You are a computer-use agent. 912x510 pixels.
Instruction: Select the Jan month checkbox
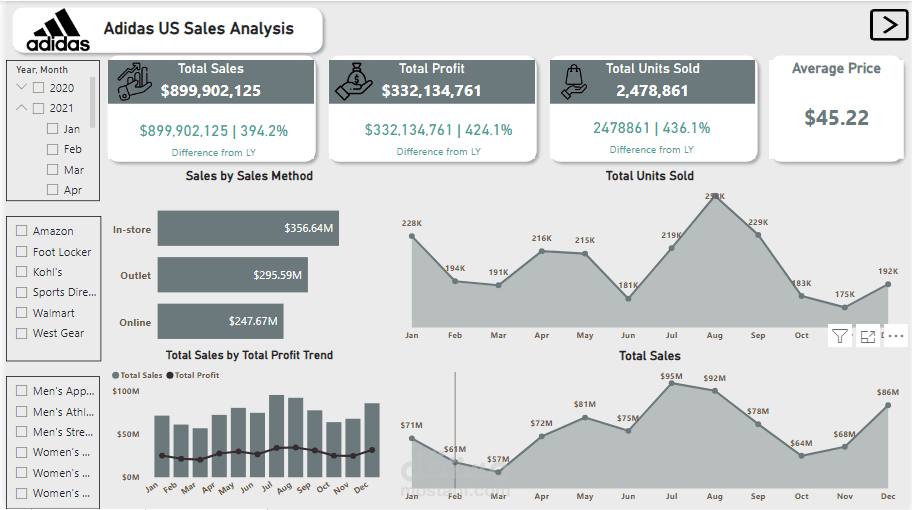[52, 129]
